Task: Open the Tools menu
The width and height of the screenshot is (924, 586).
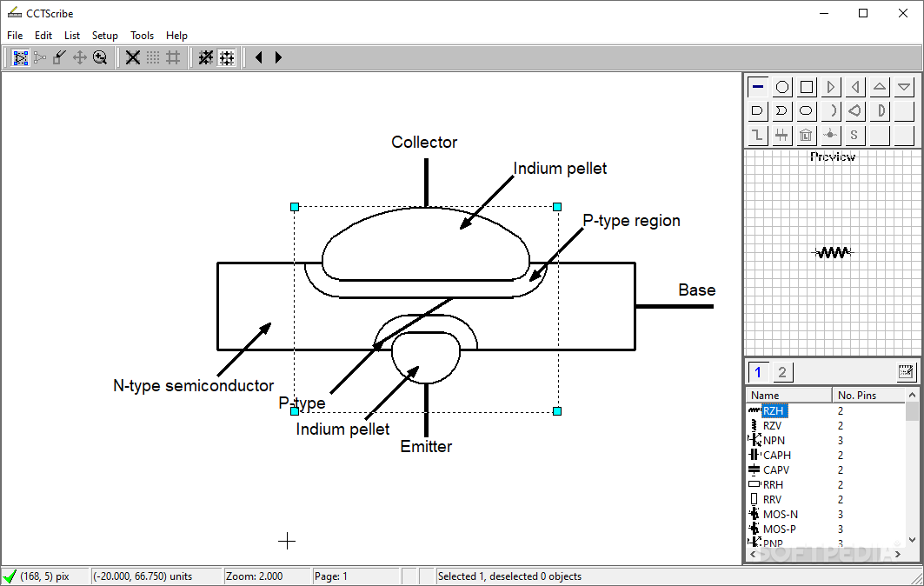Action: tap(142, 36)
